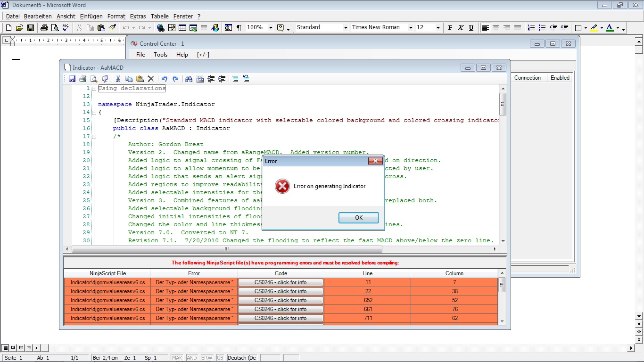Run spelling check in Word toolbar
Image resolution: width=644 pixels, height=362 pixels.
(66, 28)
